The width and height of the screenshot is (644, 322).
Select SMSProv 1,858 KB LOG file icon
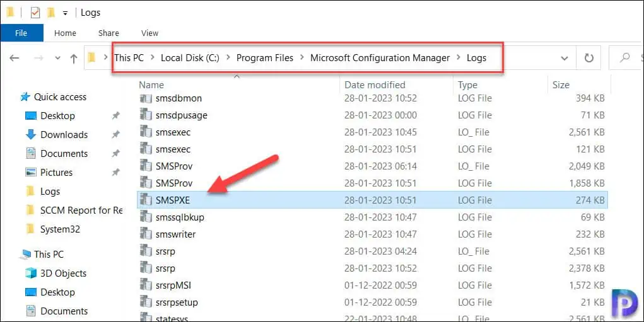click(146, 183)
